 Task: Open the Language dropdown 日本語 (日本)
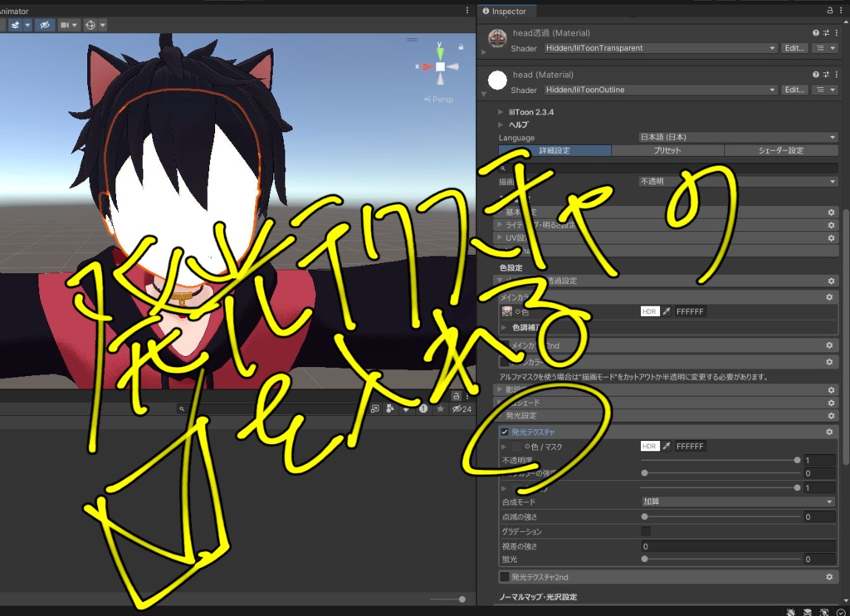pyautogui.click(x=737, y=138)
